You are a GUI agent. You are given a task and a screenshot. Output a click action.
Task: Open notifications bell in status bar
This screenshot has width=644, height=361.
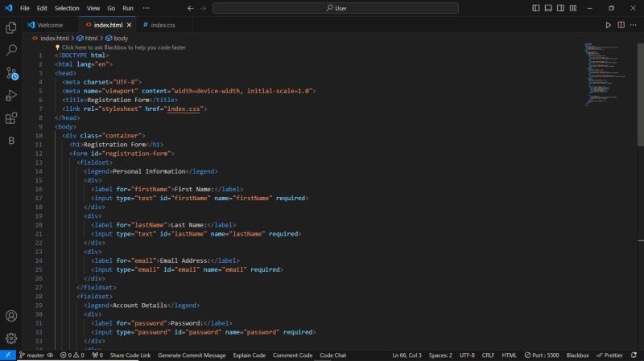(x=634, y=355)
